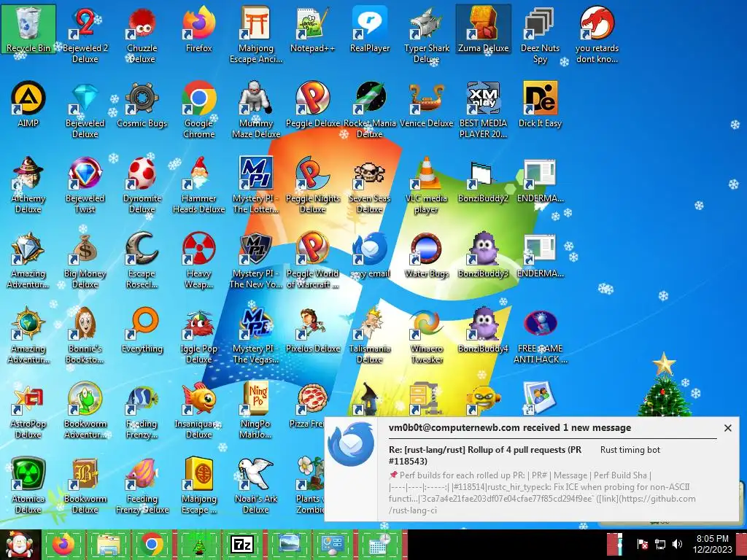
Task: Open Escape Rosecliff moon icon
Action: tap(142, 260)
